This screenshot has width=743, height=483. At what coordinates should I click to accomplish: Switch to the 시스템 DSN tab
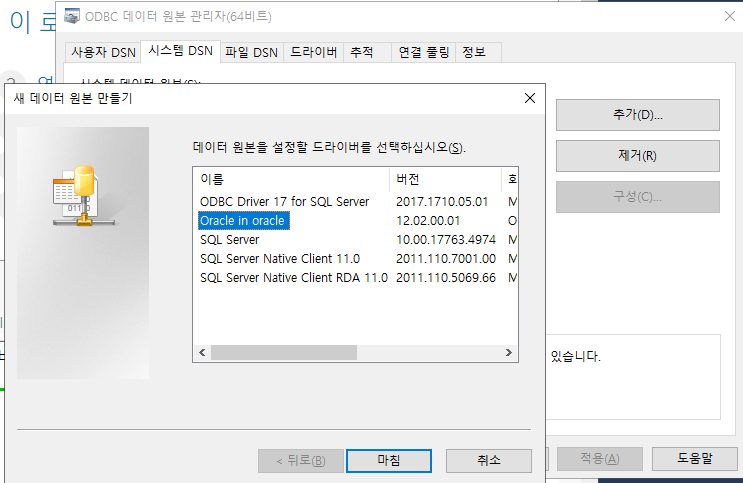pos(181,51)
